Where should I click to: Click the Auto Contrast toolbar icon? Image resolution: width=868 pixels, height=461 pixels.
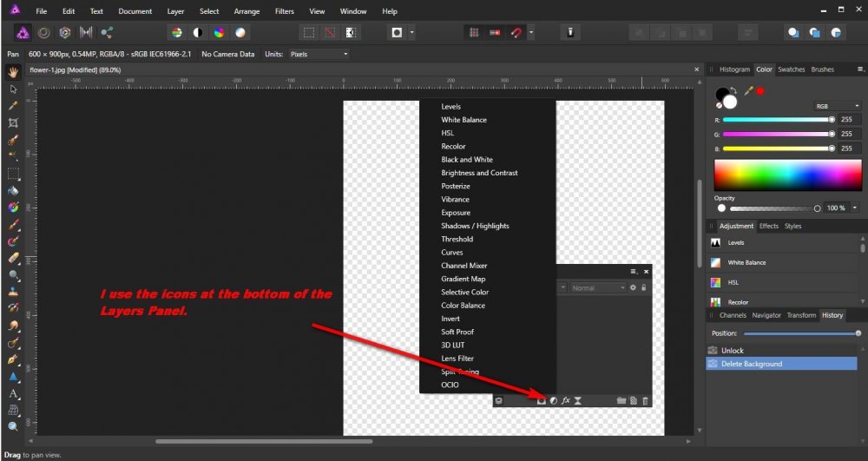click(x=198, y=33)
